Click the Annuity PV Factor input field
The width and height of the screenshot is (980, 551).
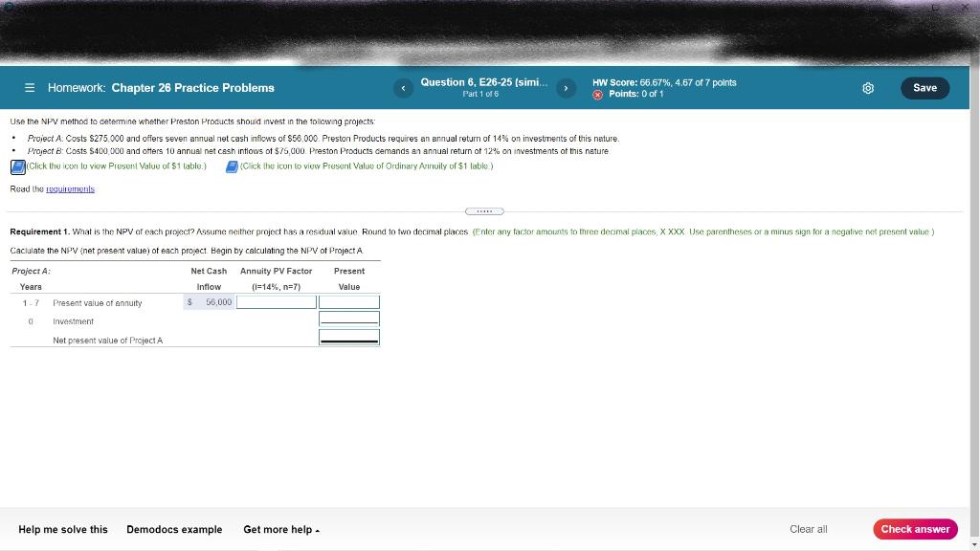pyautogui.click(x=277, y=302)
